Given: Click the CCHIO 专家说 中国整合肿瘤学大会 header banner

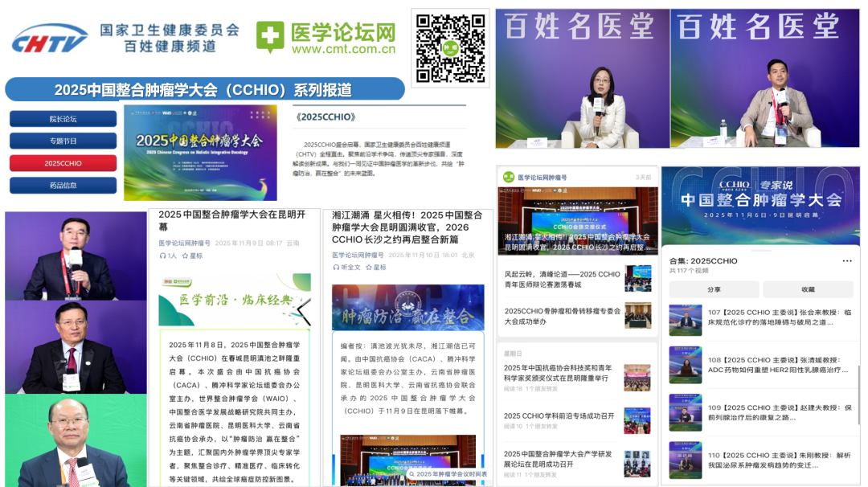Looking at the screenshot, I should point(760,205).
